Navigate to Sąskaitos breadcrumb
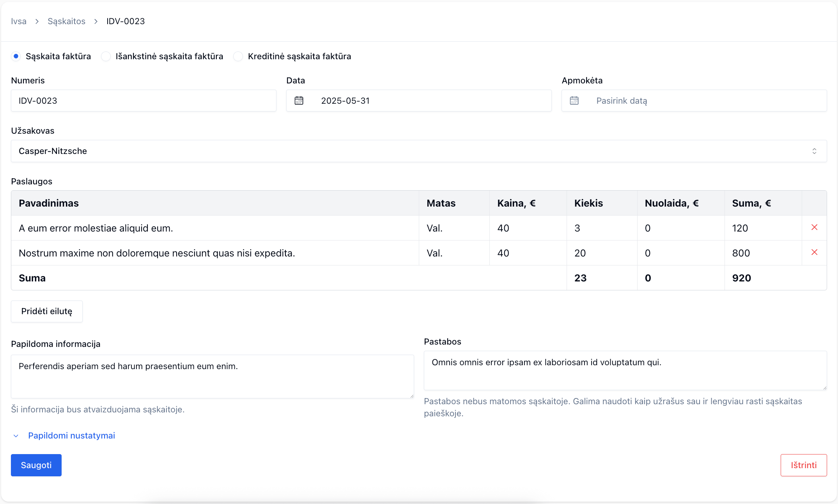 [x=66, y=21]
